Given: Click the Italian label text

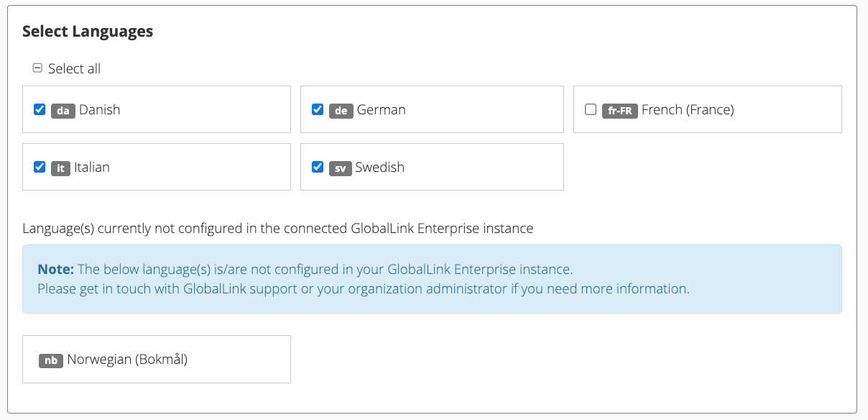Looking at the screenshot, I should 92,168.
